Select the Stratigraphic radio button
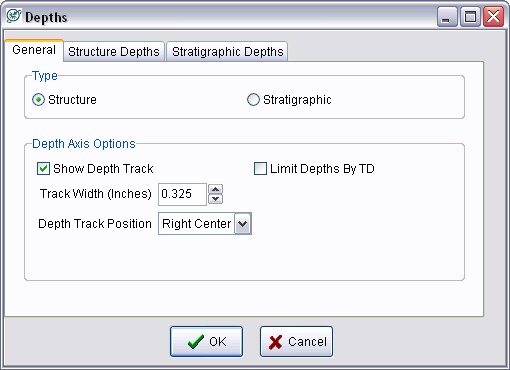The image size is (510, 370). (x=253, y=100)
